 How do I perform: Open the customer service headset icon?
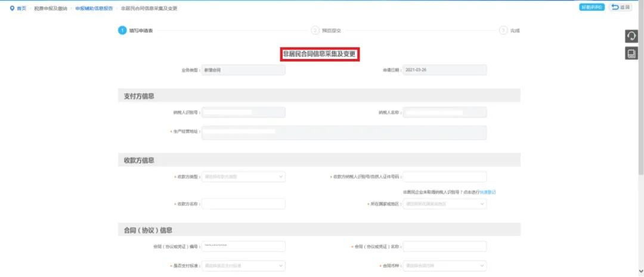[631, 36]
